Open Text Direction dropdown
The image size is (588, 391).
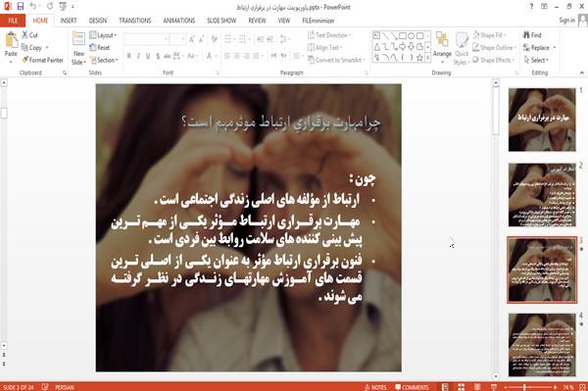[329, 35]
